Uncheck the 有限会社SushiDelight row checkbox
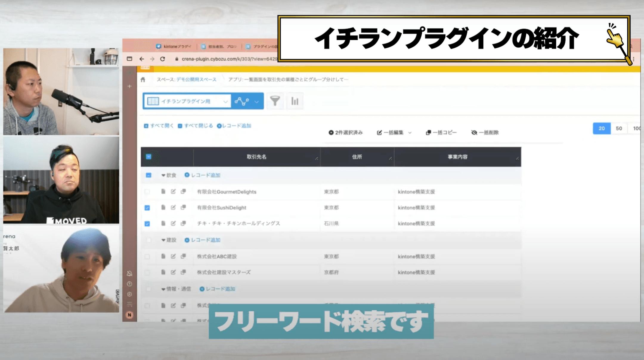 [147, 208]
